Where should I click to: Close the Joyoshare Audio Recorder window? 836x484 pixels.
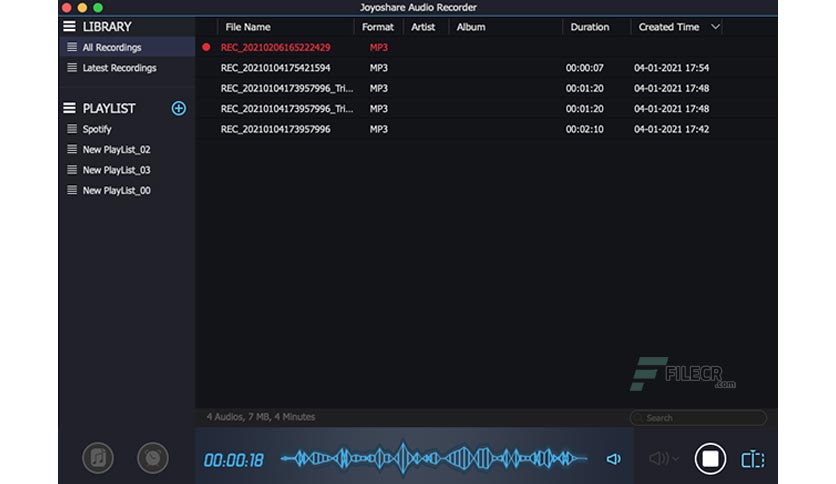tap(67, 7)
